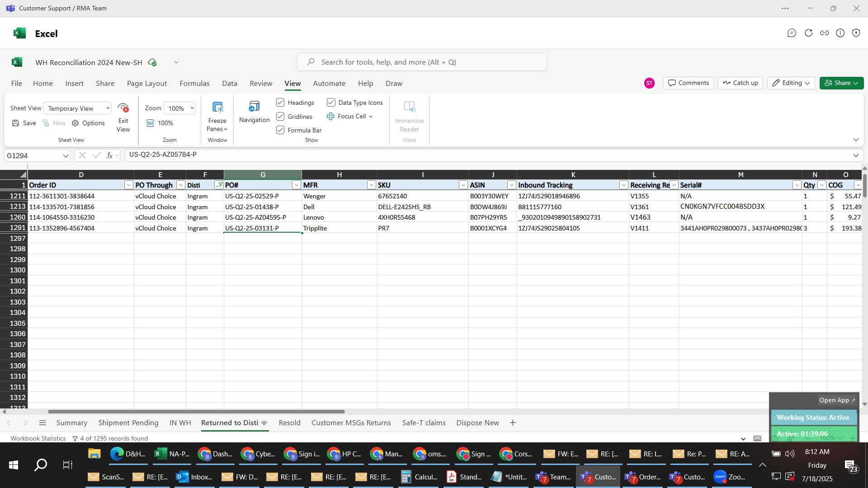Open the Calculator taskbar app

point(419,477)
